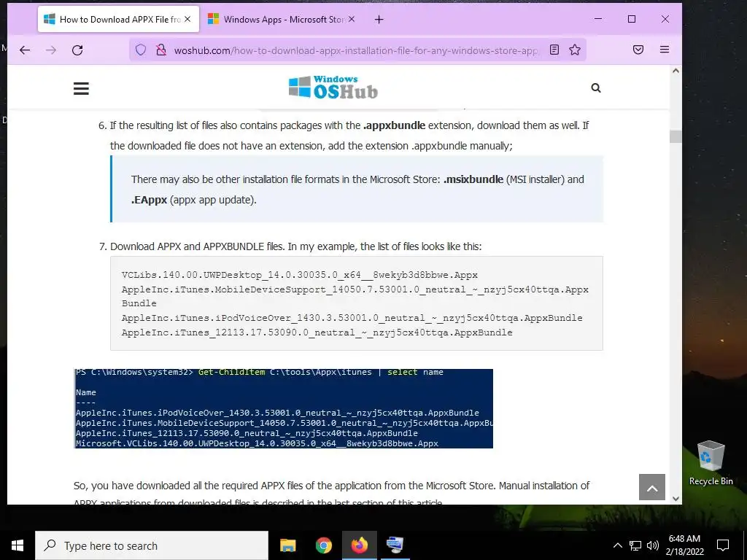This screenshot has height=560, width=747.
Task: Switch to Windows Apps - Microsoft Store tab
Action: coord(282,20)
